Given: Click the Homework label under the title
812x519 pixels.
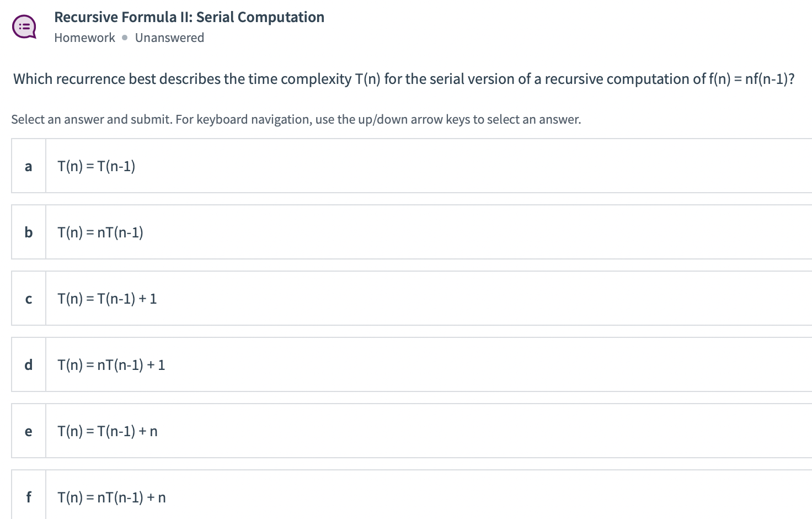Looking at the screenshot, I should (x=84, y=37).
